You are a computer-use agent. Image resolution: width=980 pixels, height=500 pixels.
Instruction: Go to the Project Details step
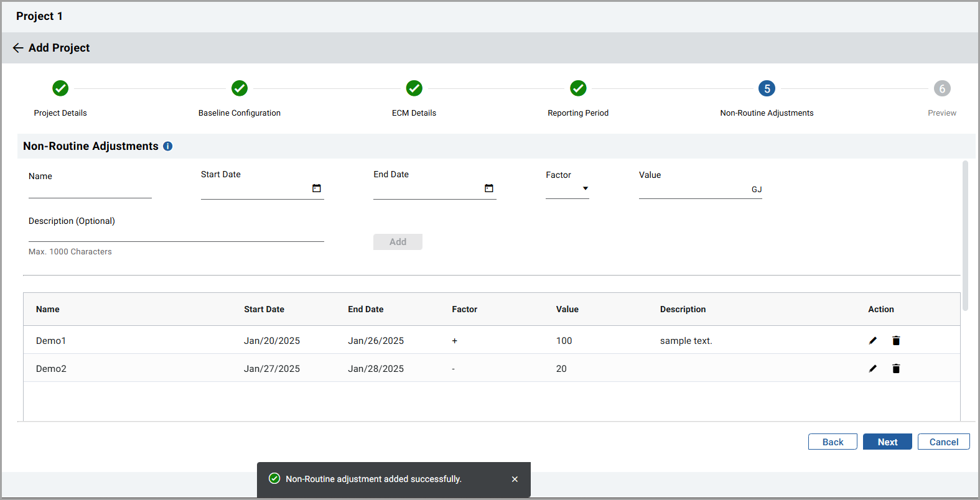60,89
